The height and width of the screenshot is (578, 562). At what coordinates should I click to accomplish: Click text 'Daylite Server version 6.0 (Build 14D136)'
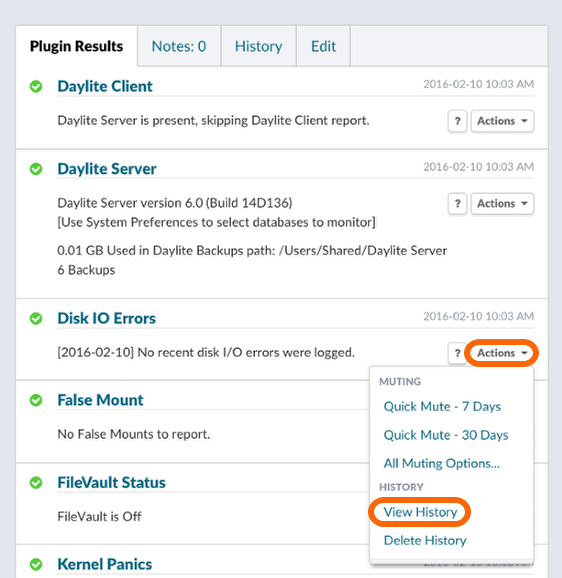tap(175, 203)
